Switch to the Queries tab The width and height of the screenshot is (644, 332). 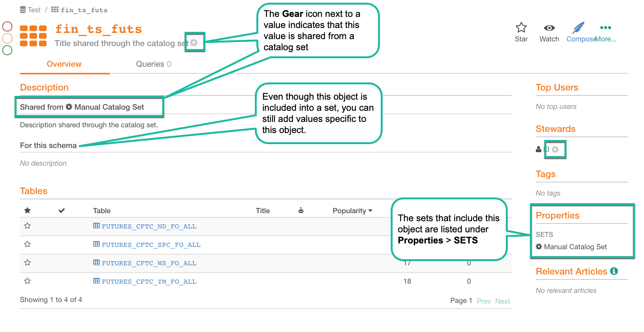click(x=154, y=64)
